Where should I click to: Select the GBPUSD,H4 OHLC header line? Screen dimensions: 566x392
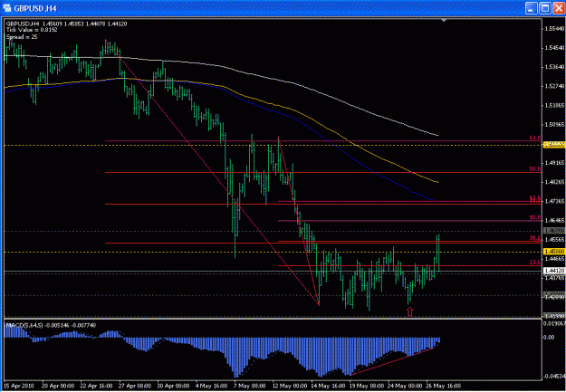coord(66,24)
